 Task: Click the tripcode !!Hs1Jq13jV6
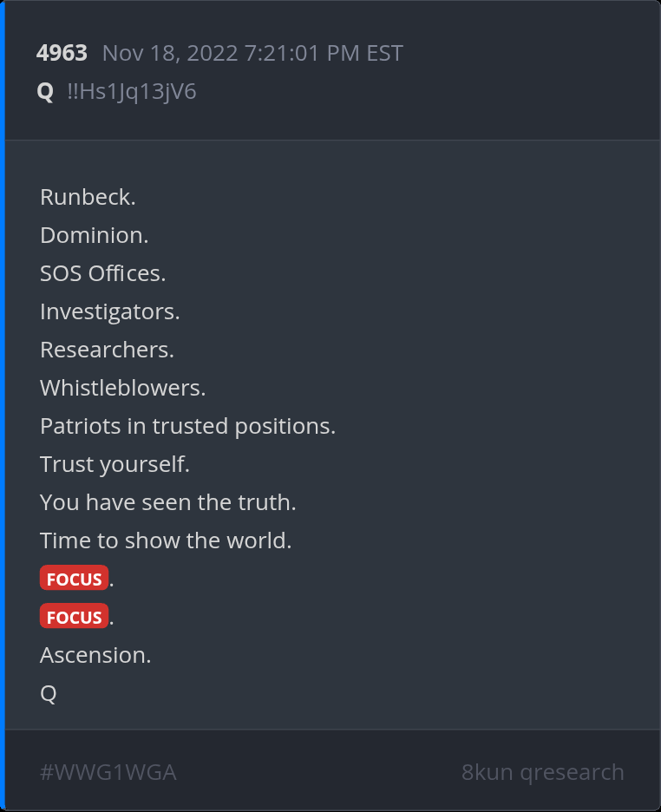pyautogui.click(x=131, y=91)
